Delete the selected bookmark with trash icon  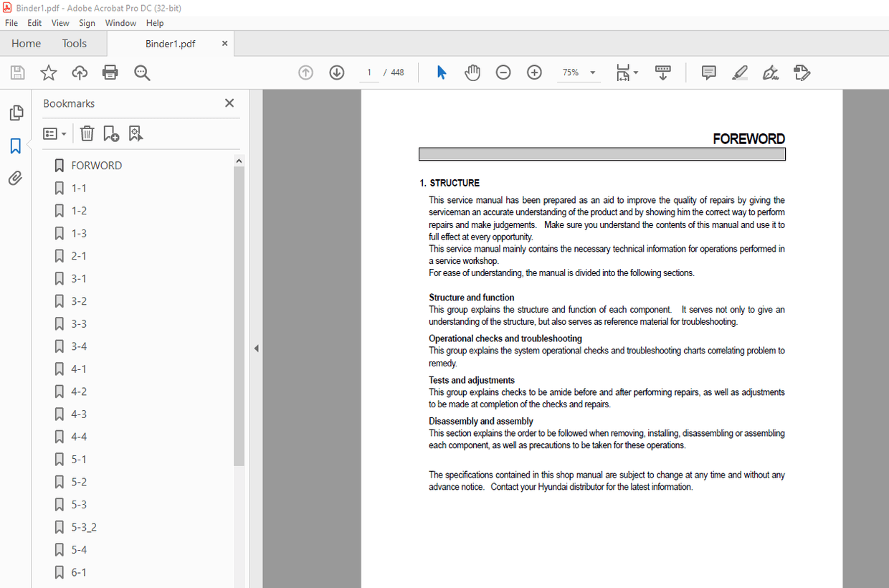[x=87, y=133]
